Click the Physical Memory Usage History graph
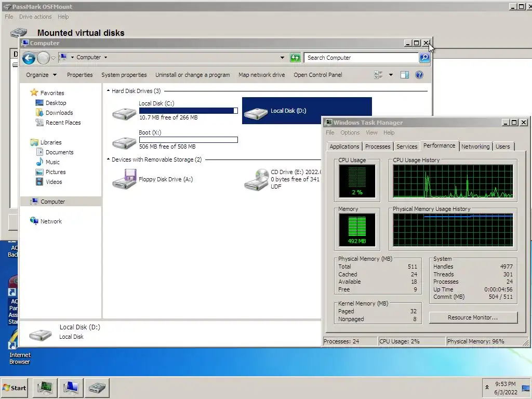Image resolution: width=532 pixels, height=399 pixels. coord(453,230)
